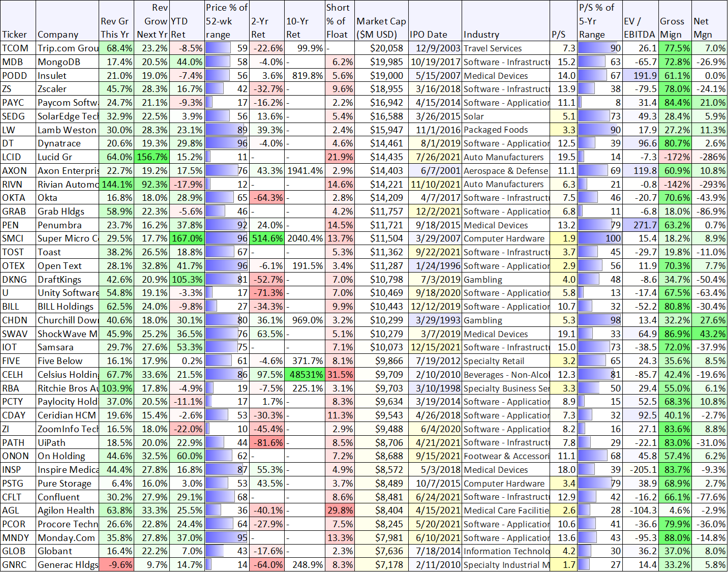Click Unity Software's -71.3% two-year return
The height and width of the screenshot is (572, 728).
click(x=267, y=293)
